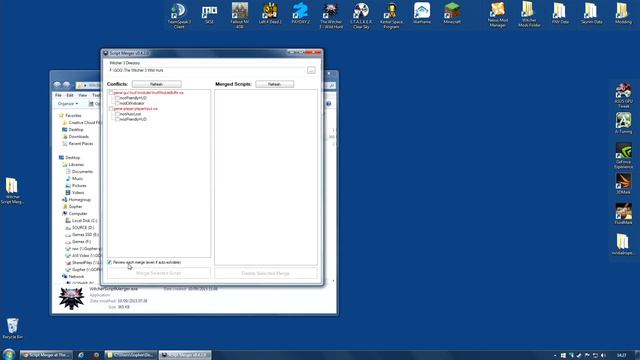Select the Nexus Mod Manager desktop icon
Screen dimensions: 640x360
[x=498, y=15]
